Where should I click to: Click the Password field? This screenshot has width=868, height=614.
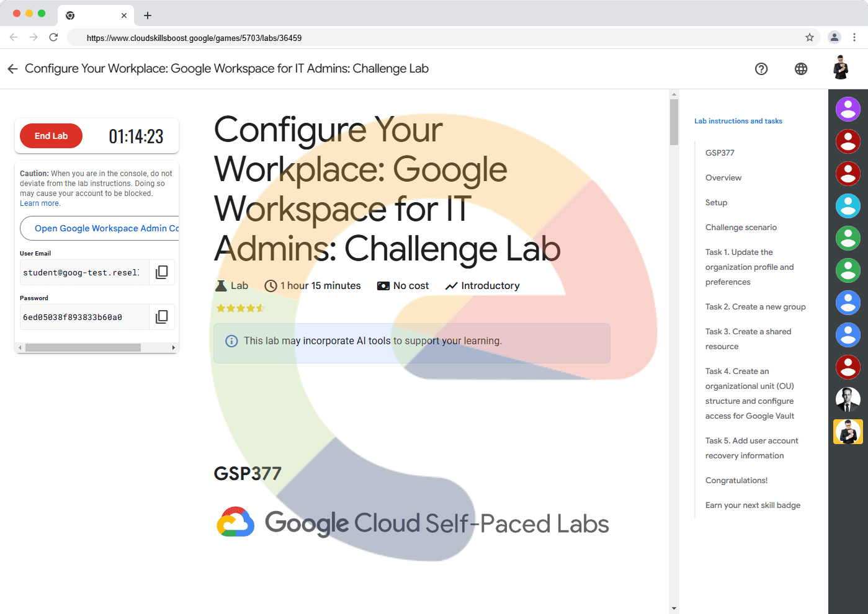[84, 317]
